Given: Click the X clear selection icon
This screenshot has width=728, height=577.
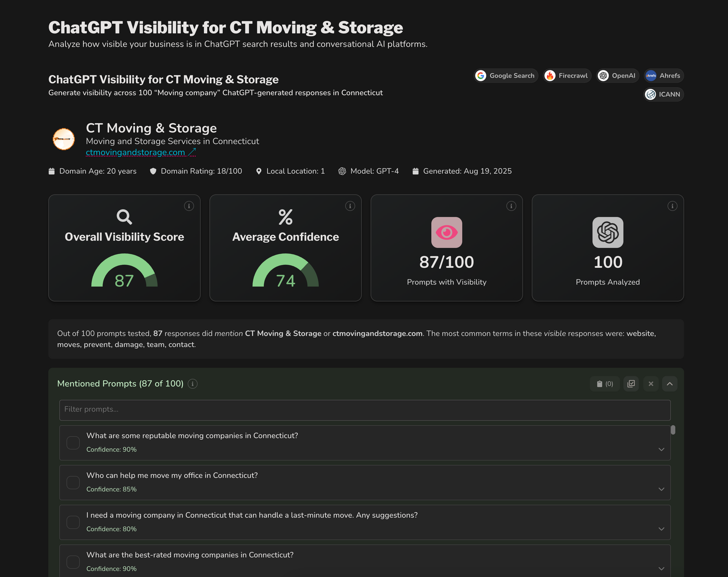Looking at the screenshot, I should point(651,384).
